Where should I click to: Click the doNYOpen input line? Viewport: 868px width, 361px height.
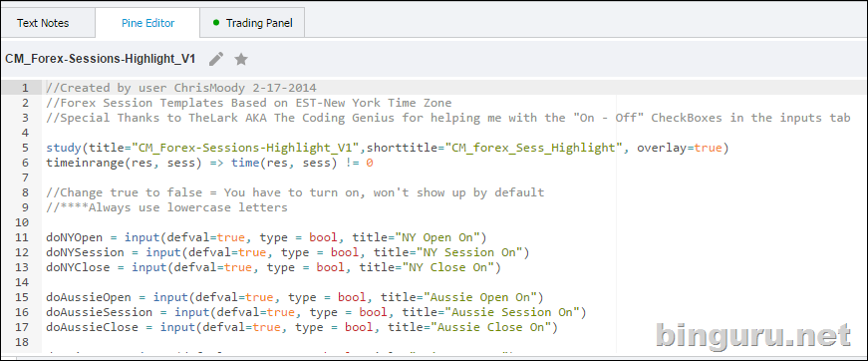click(266, 237)
